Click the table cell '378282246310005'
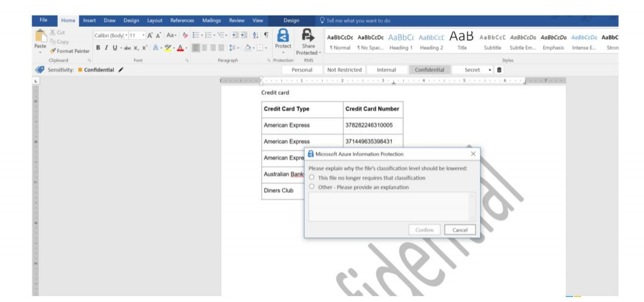Image resolution: width=644 pixels, height=302 pixels. pos(373,126)
